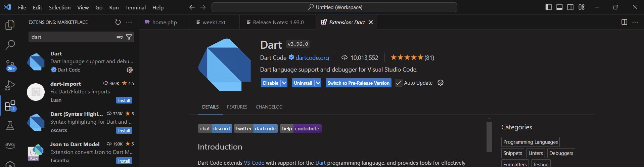
Task: Open the Search view in activity bar
Action: point(10,45)
